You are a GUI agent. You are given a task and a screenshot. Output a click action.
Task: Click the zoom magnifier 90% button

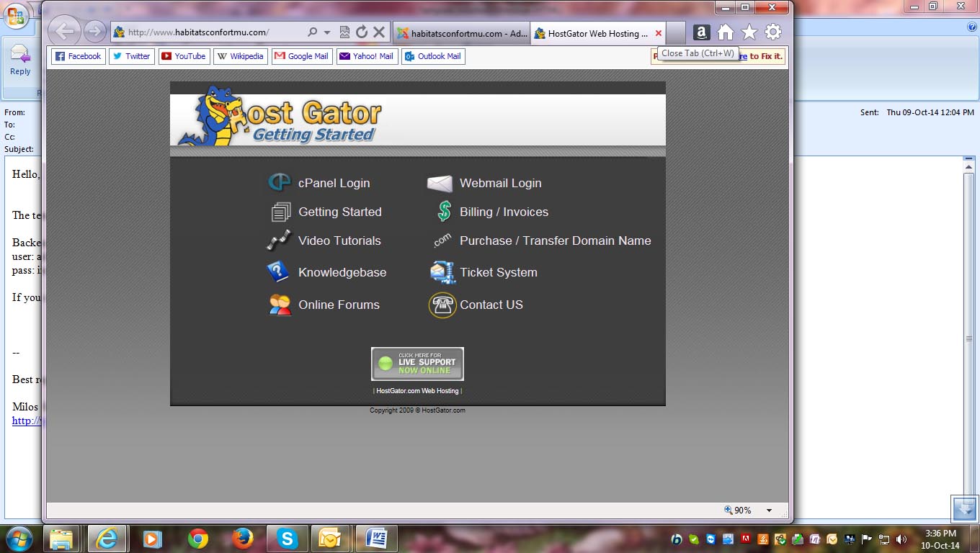point(738,511)
